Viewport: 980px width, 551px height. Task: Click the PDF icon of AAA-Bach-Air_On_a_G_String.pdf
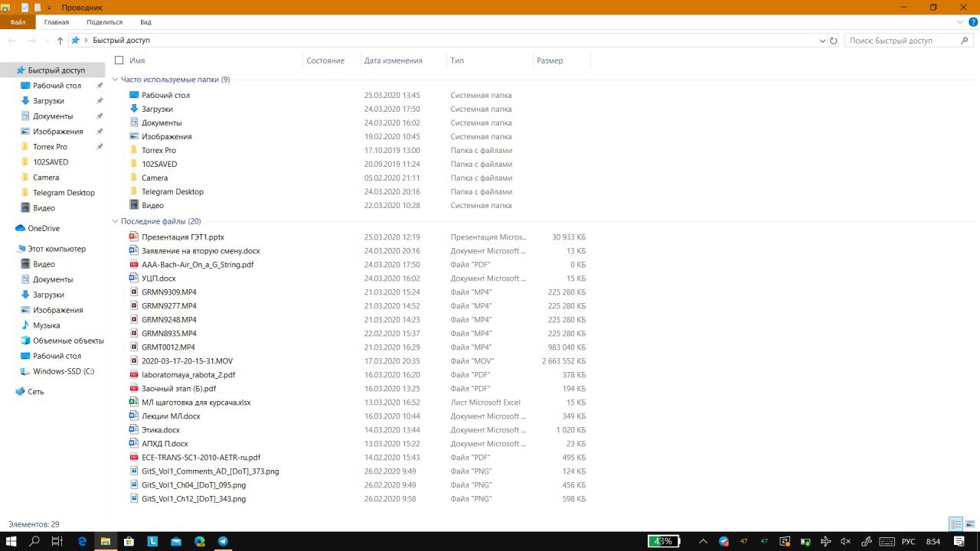(134, 265)
